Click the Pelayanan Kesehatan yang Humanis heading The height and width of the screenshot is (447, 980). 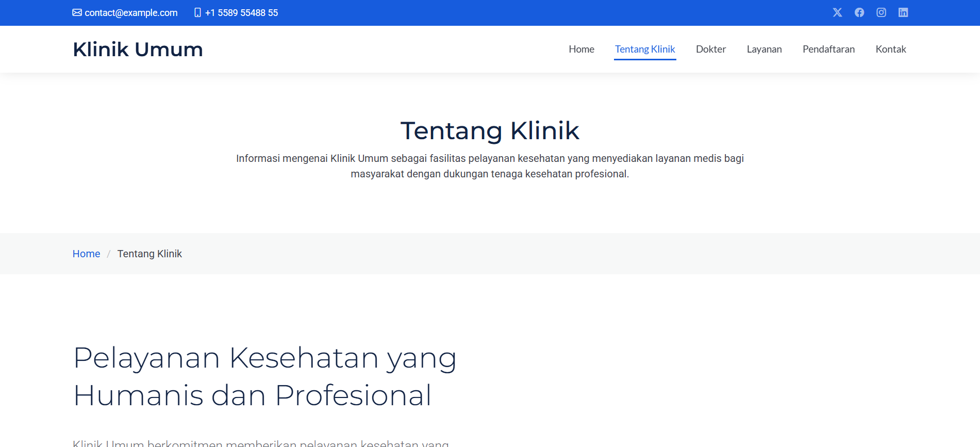(x=264, y=376)
